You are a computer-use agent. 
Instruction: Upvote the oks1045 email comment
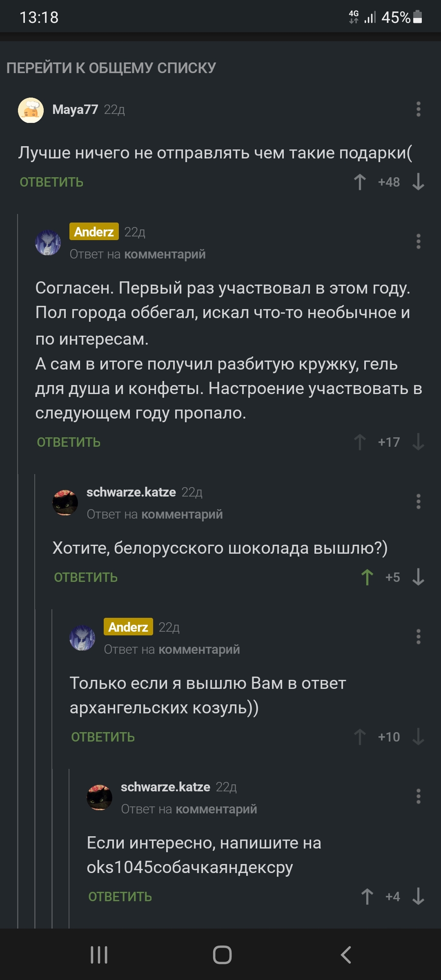click(367, 897)
